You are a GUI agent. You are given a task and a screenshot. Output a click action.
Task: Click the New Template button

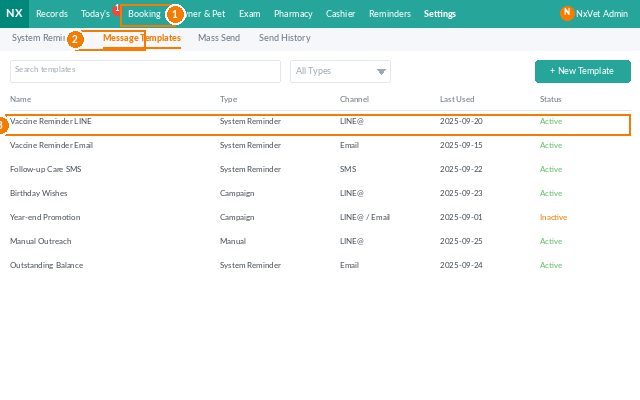pyautogui.click(x=582, y=71)
